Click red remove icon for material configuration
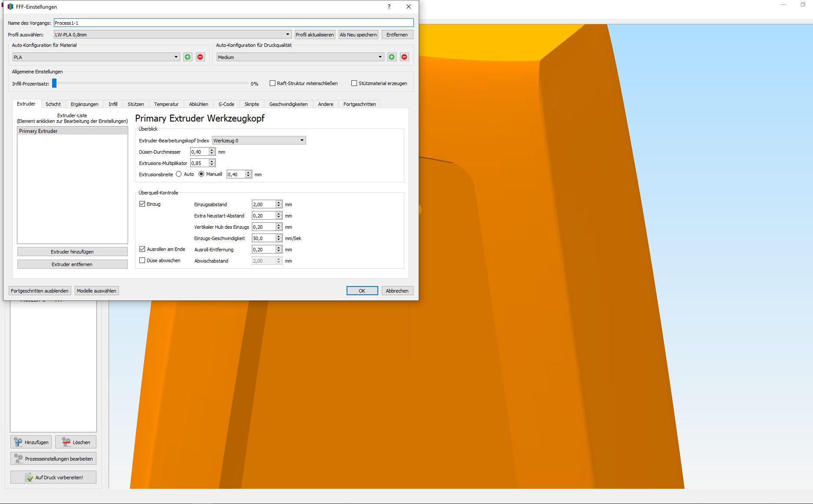 coord(200,57)
